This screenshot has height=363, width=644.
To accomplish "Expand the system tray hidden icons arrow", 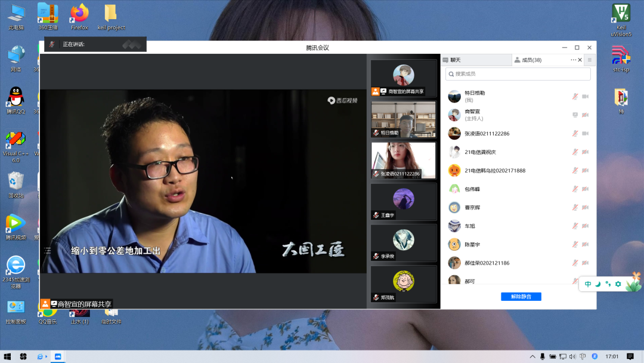I will click(532, 356).
